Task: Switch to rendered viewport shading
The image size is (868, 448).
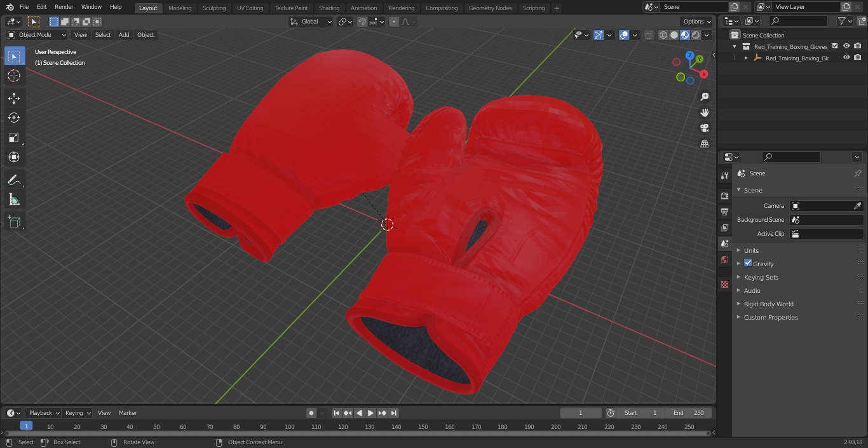Action: tap(696, 35)
